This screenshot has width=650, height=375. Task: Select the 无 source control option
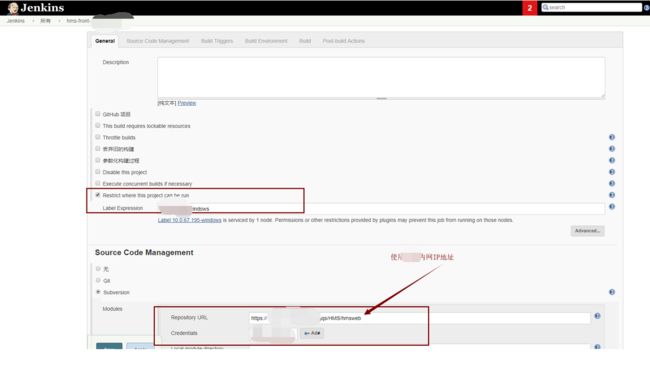tap(98, 269)
